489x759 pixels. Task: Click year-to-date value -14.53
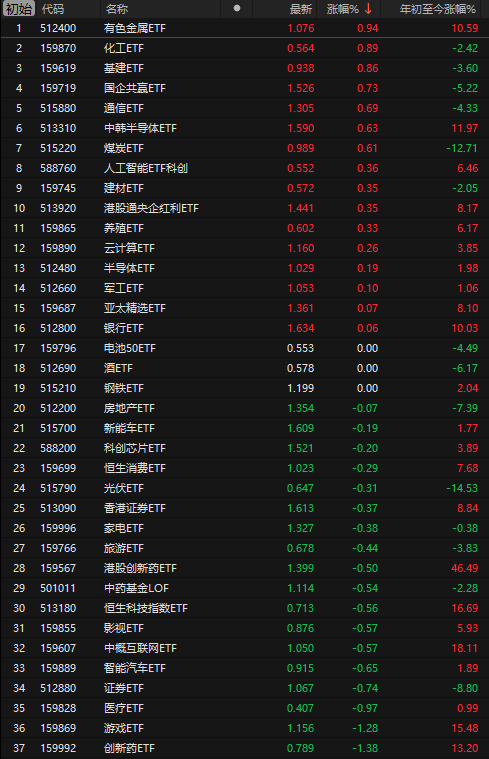(x=462, y=488)
